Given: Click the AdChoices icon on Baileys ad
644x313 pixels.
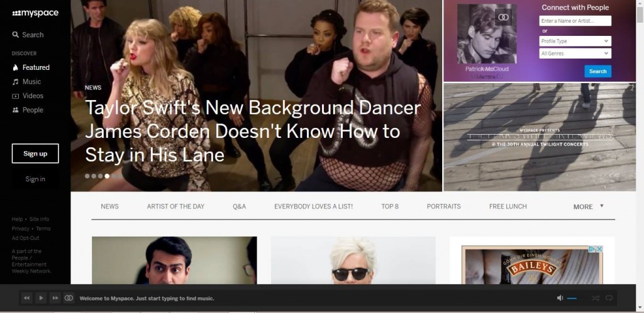Looking at the screenshot, I should tap(592, 249).
